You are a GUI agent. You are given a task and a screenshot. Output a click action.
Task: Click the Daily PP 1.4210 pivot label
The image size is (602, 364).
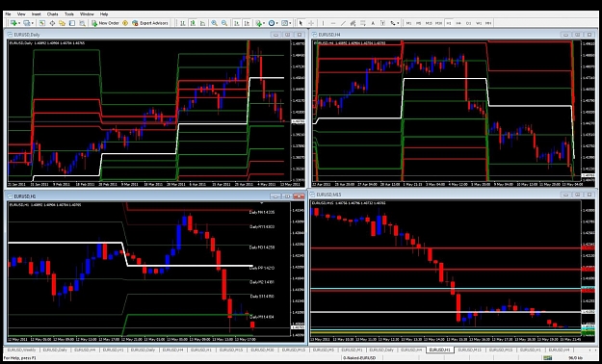[x=262, y=268]
